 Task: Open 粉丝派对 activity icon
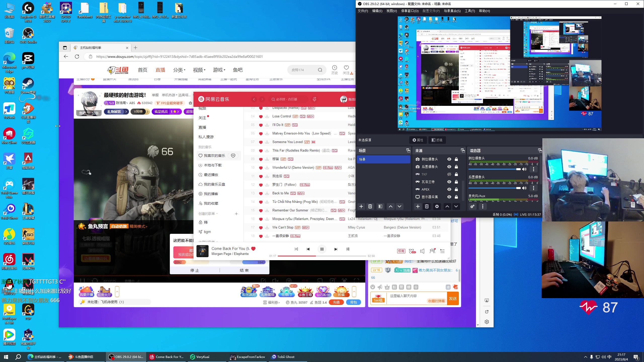pyautogui.click(x=249, y=292)
